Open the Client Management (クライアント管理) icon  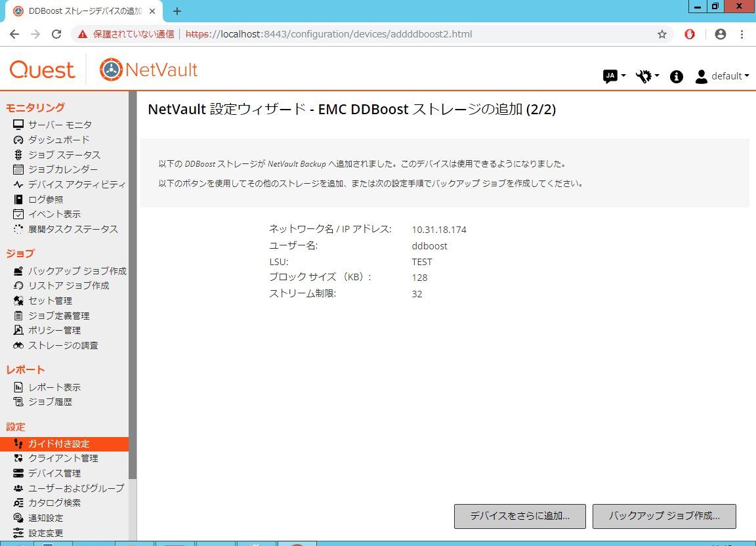click(18, 458)
